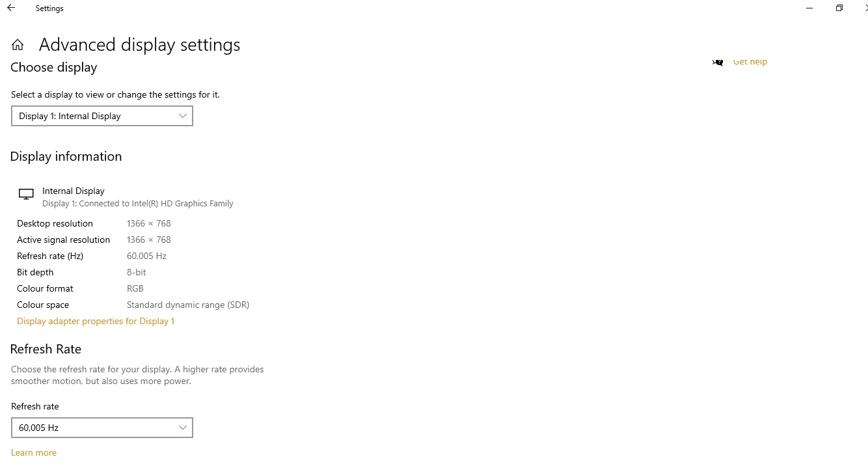This screenshot has height=468, width=868.
Task: Click the Desktop resolution 1366 × 768 value
Action: (x=149, y=223)
